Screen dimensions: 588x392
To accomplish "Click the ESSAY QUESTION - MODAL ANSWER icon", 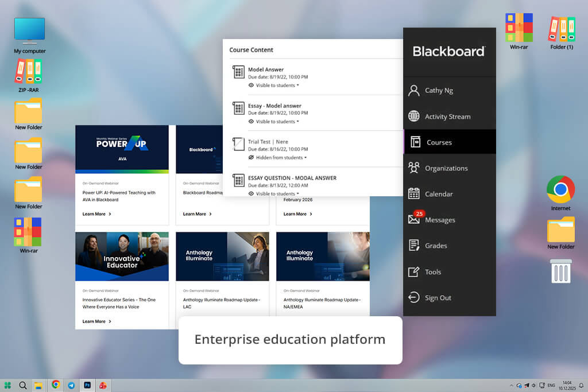I will click(238, 180).
